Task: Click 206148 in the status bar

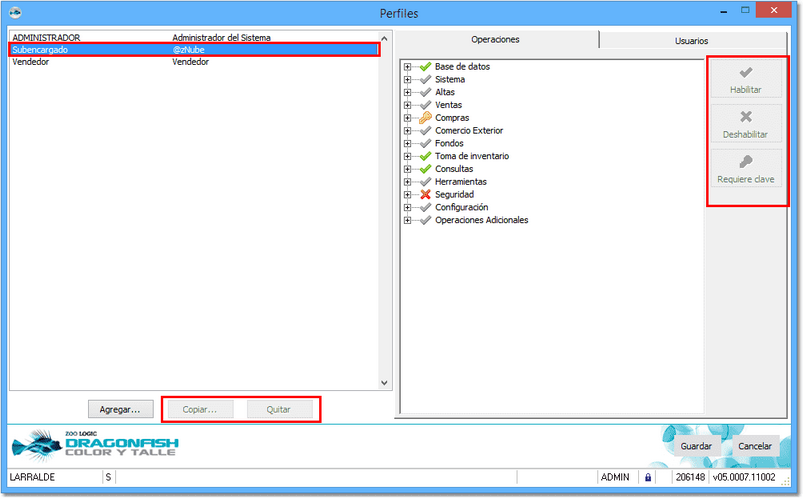Action: pyautogui.click(x=690, y=477)
